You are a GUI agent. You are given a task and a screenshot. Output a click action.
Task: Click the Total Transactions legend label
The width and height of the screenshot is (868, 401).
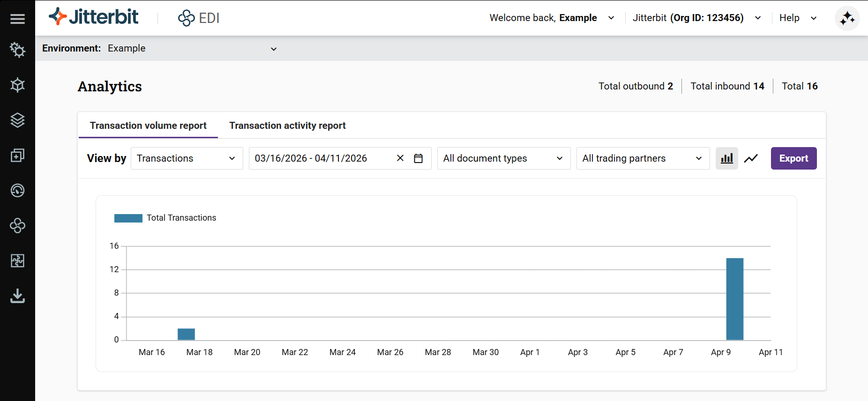point(181,218)
